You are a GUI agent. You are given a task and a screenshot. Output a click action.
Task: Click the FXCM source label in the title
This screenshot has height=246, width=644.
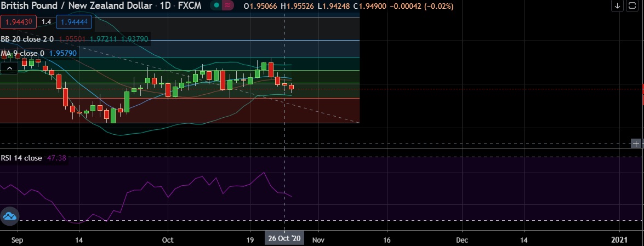190,6
